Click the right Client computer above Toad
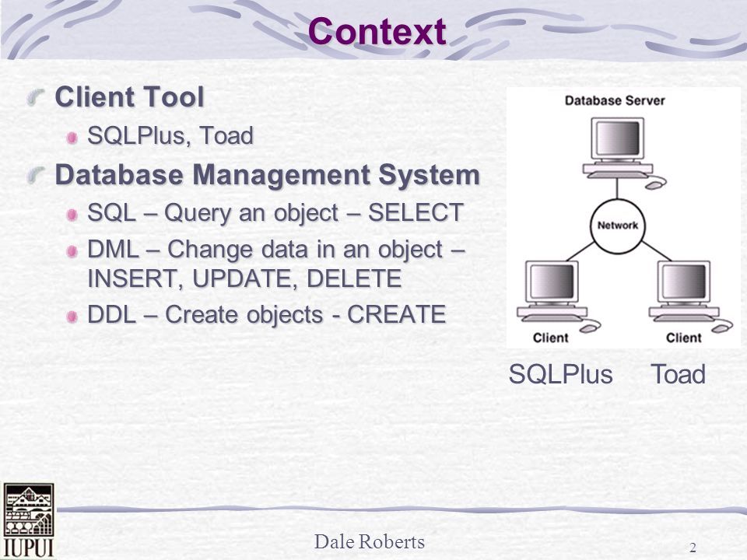The width and height of the screenshot is (747, 560). click(690, 296)
